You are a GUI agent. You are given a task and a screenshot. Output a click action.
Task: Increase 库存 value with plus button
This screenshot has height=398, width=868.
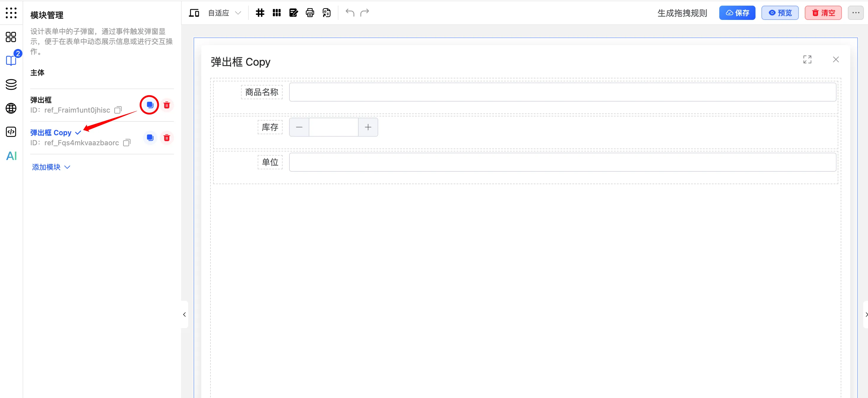pos(368,127)
